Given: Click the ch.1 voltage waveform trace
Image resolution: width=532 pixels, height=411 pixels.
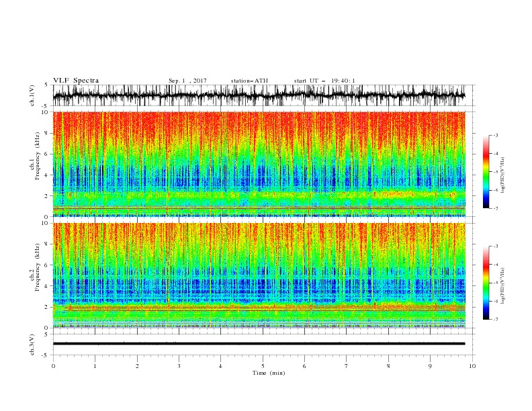Looking at the screenshot, I should (259, 95).
